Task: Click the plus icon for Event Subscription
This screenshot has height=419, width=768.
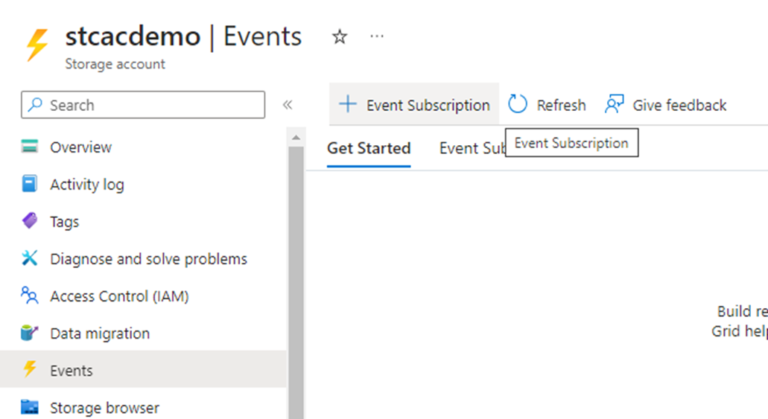Action: [x=348, y=104]
